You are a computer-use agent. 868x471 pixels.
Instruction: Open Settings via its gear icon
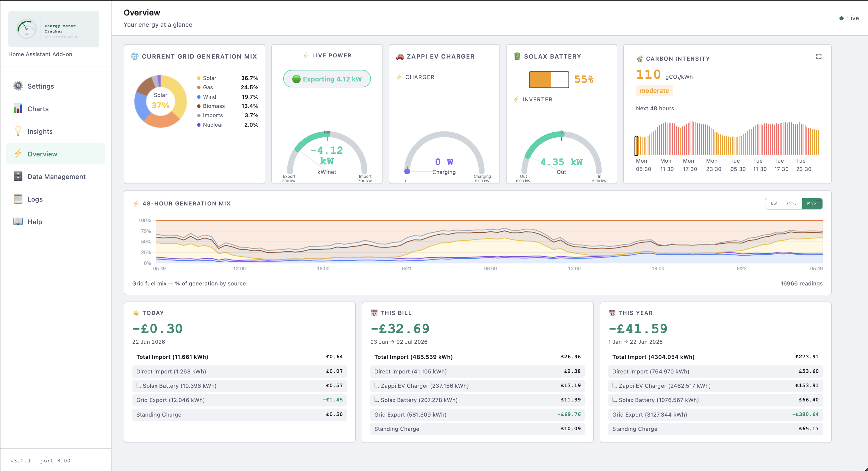(18, 86)
